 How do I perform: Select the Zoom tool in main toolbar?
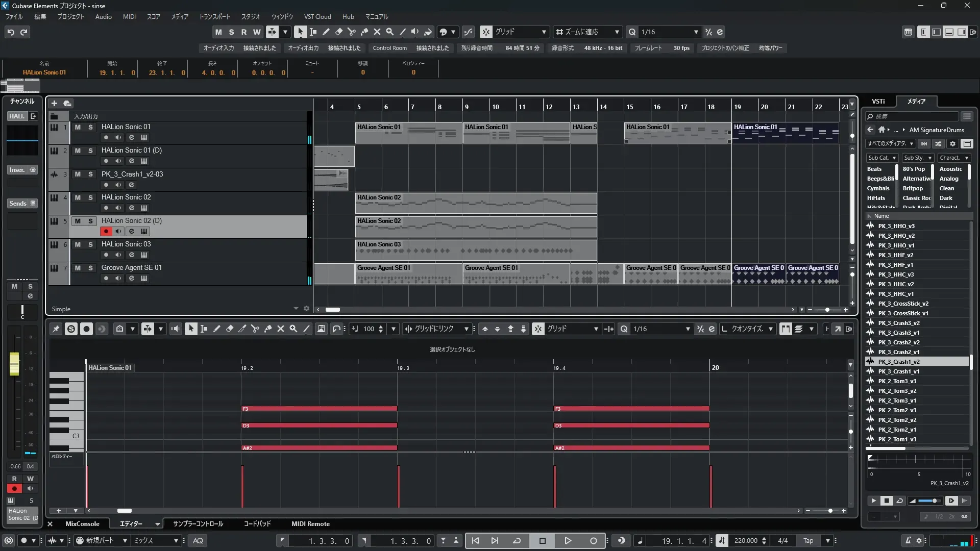(390, 32)
